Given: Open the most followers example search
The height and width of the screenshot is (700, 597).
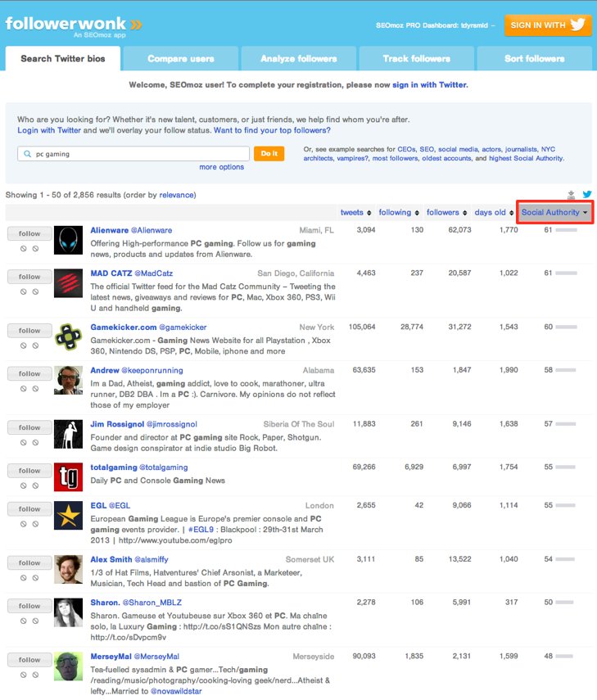Looking at the screenshot, I should pos(396,158).
